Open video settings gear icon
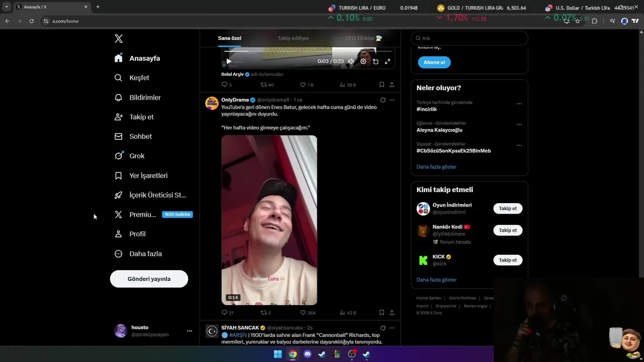The height and width of the screenshot is (362, 644). [363, 61]
